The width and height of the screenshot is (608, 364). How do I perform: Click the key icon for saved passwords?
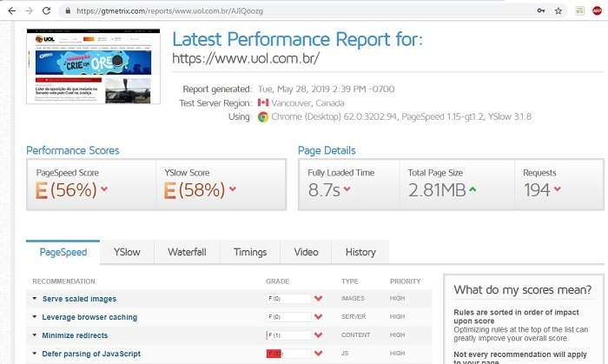tap(541, 10)
